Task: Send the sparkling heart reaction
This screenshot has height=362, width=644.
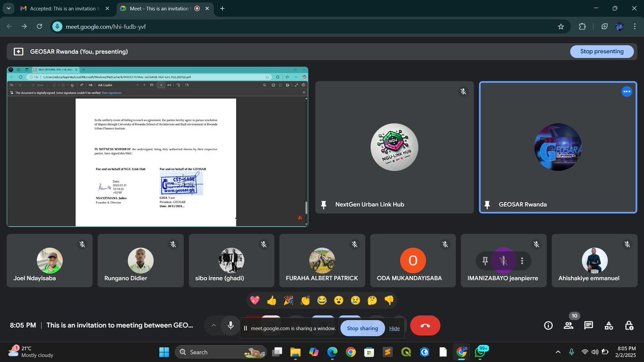Action: coord(255,300)
